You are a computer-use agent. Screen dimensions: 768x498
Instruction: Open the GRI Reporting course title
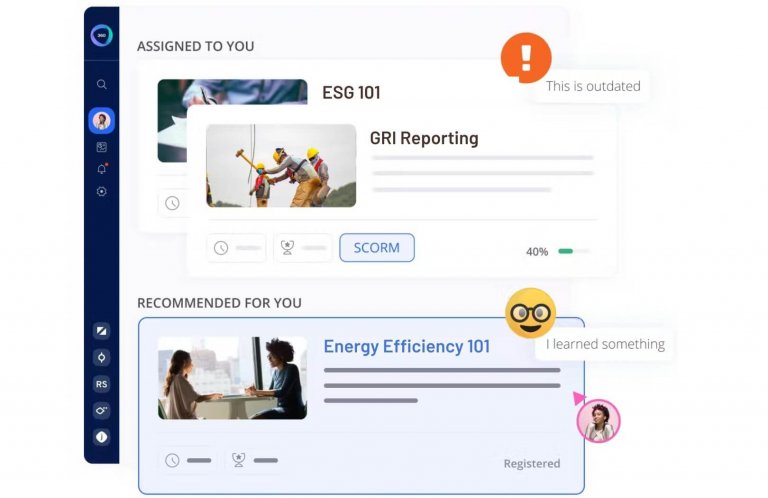[x=424, y=139]
